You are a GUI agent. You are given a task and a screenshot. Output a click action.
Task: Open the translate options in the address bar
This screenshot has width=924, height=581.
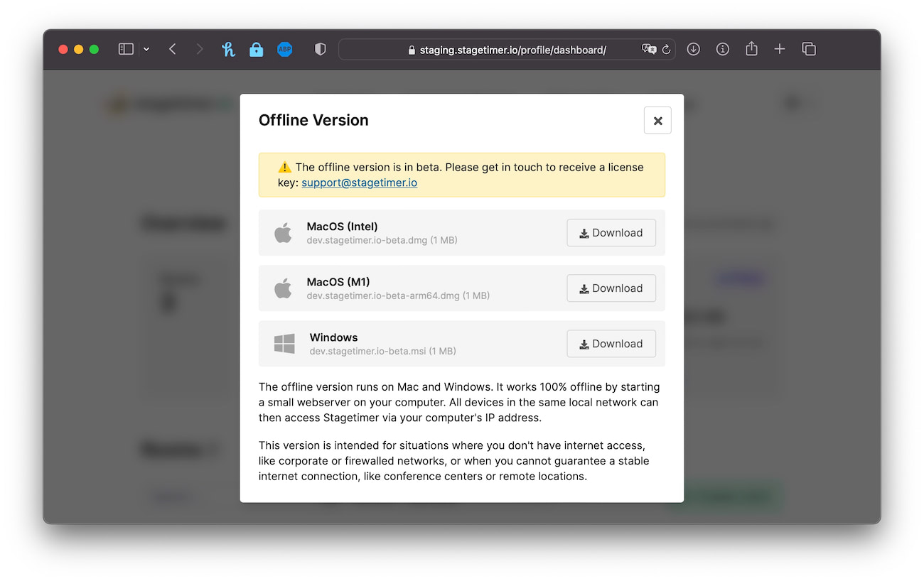[x=649, y=49]
